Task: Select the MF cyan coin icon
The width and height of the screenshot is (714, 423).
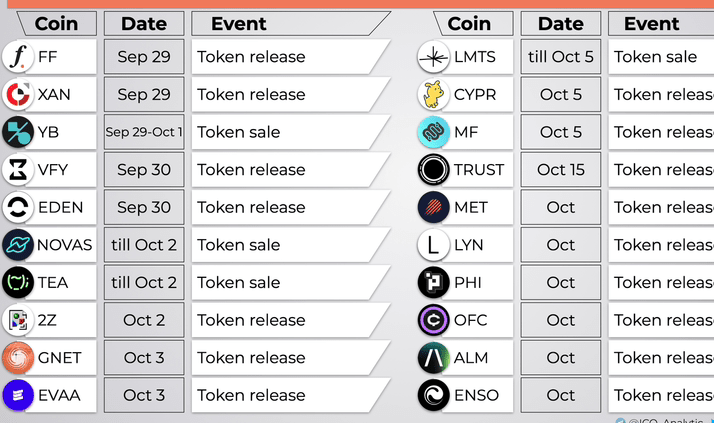Action: [433, 132]
